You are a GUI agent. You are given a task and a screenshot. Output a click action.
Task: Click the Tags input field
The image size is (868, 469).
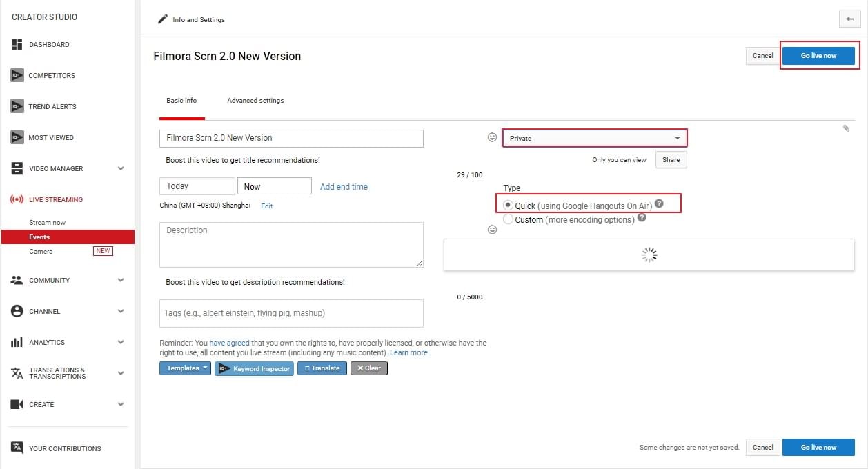pos(291,313)
